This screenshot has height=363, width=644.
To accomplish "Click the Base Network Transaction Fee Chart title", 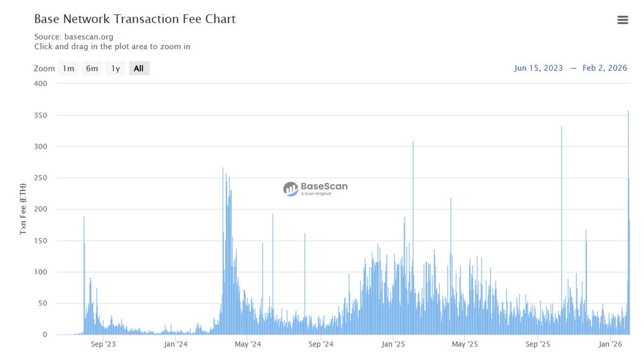I will (x=135, y=19).
